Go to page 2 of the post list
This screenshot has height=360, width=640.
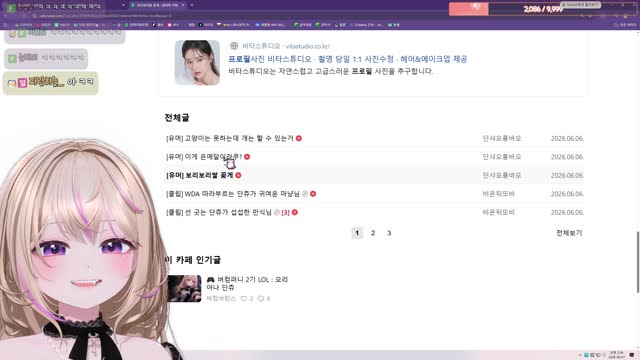pos(373,233)
